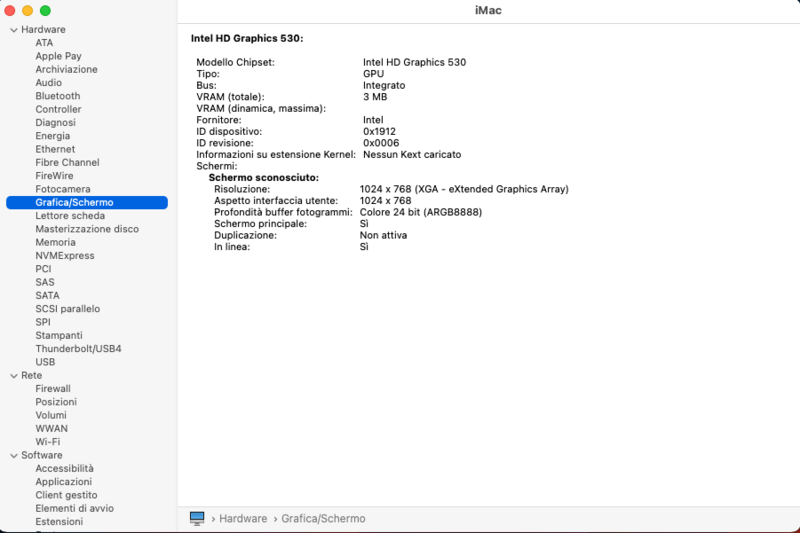
Task: Click the revision ID value 0x0006
Action: coord(381,143)
